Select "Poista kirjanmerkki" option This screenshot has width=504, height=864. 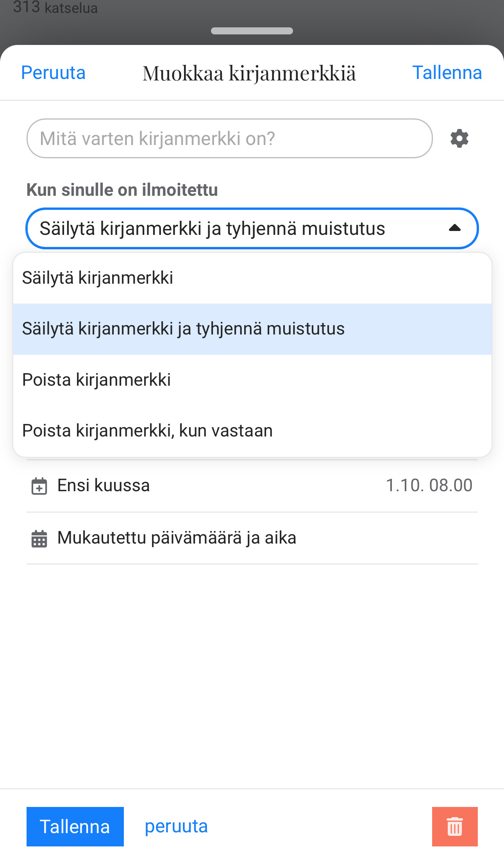97,380
